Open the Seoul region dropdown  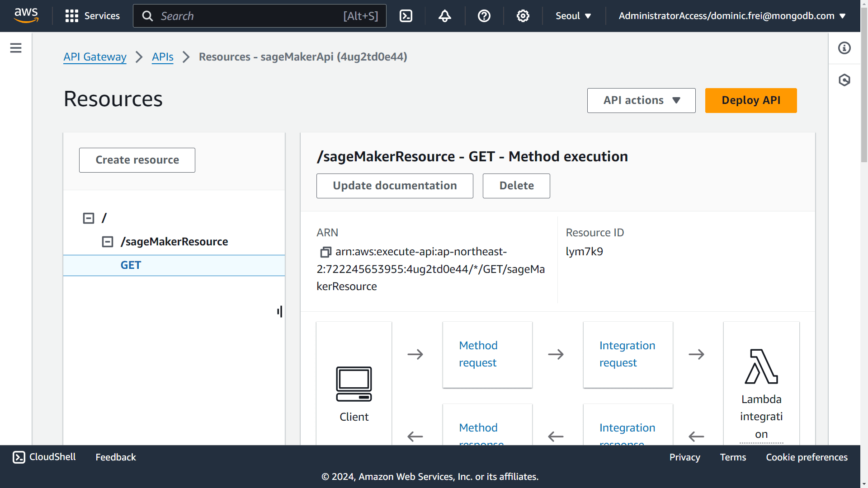573,16
